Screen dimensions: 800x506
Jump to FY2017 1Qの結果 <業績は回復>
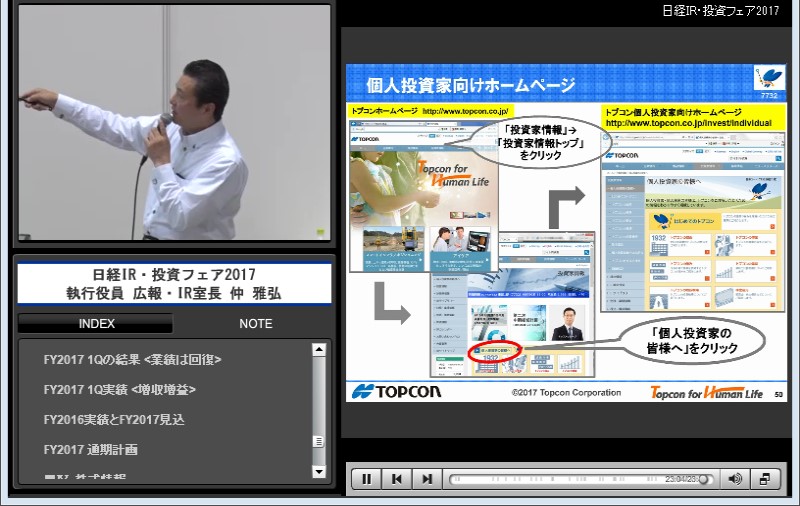tap(133, 360)
